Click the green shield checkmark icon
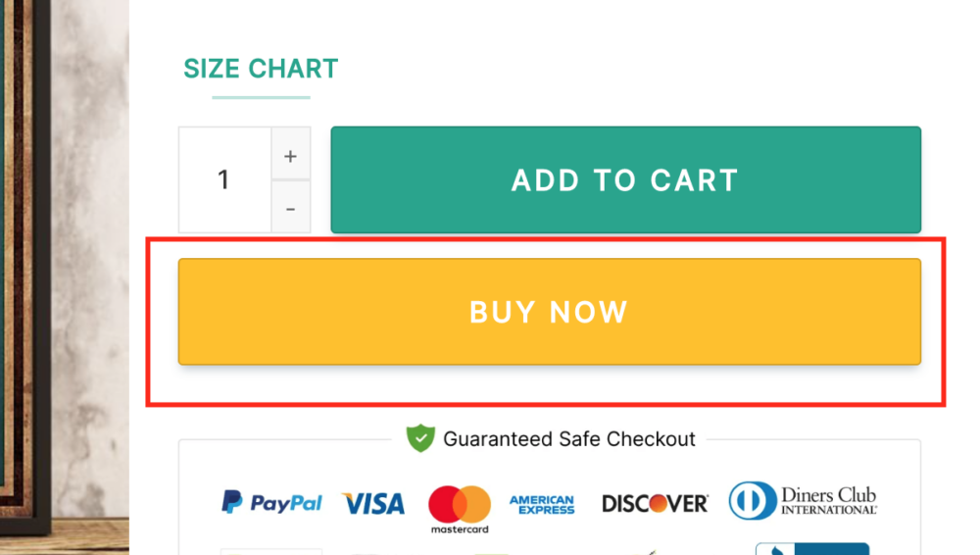This screenshot has height=555, width=980. click(x=420, y=438)
